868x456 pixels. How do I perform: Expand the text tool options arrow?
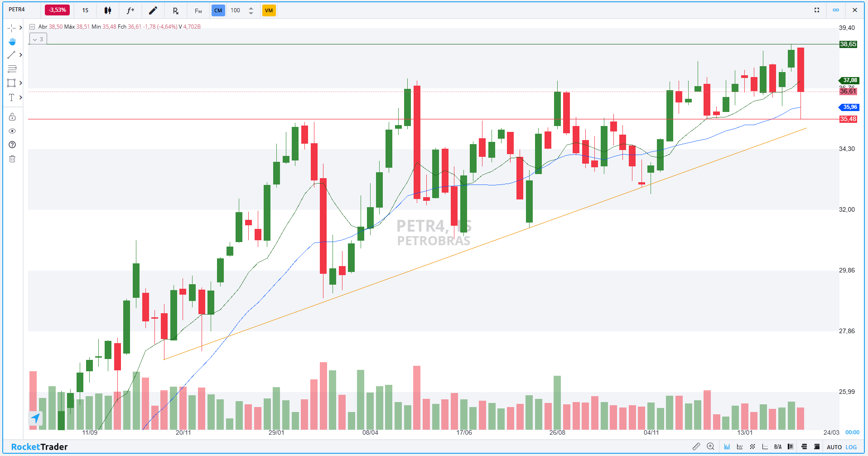pyautogui.click(x=20, y=97)
